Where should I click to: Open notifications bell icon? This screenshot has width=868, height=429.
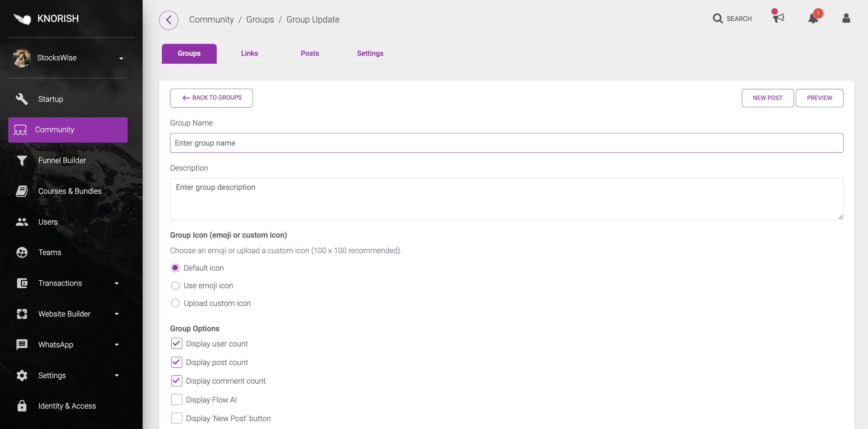813,18
